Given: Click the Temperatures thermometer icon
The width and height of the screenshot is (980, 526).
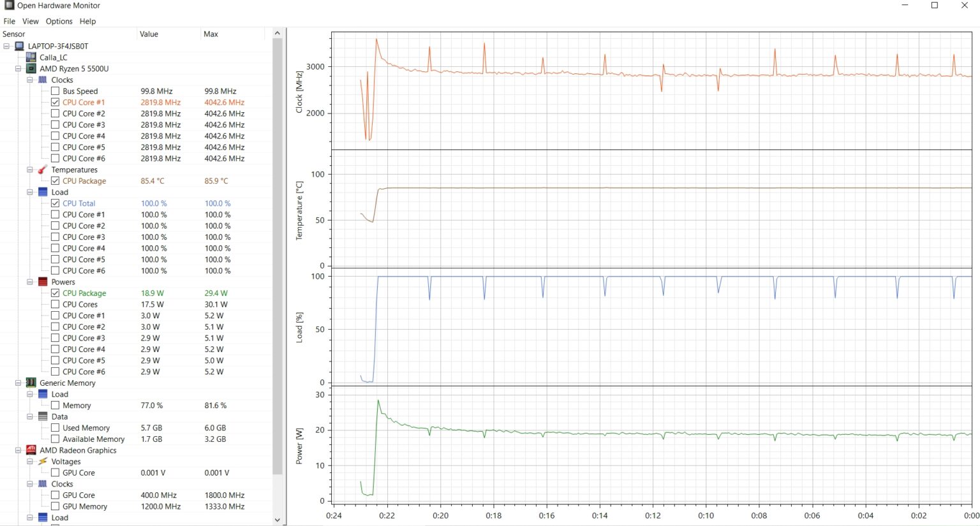Looking at the screenshot, I should coord(43,170).
